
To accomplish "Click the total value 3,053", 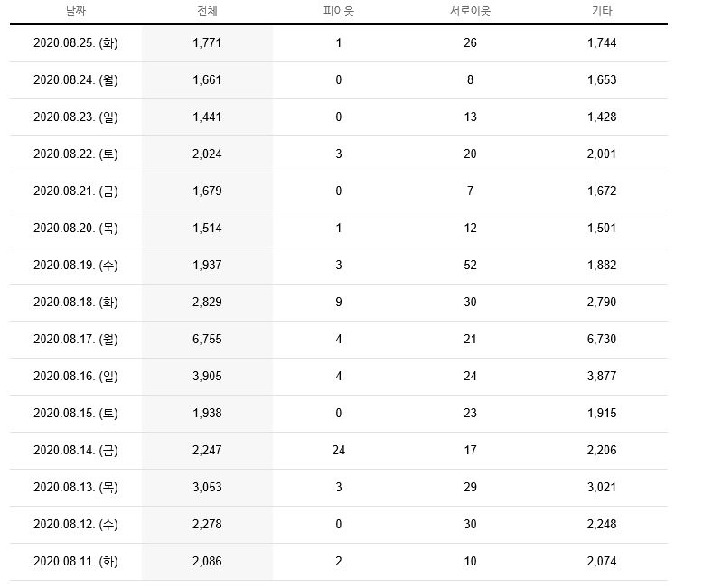I will click(x=207, y=488).
